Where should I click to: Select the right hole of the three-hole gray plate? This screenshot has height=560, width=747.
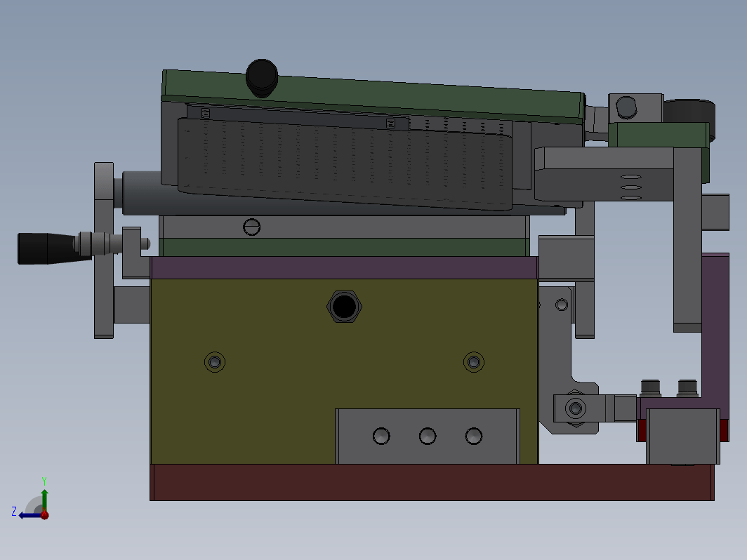click(473, 436)
